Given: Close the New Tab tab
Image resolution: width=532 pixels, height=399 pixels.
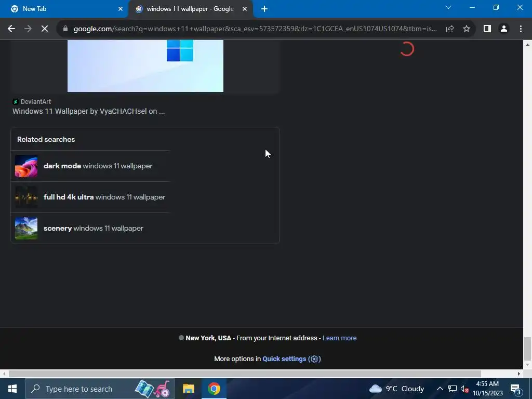Looking at the screenshot, I should pos(121,9).
